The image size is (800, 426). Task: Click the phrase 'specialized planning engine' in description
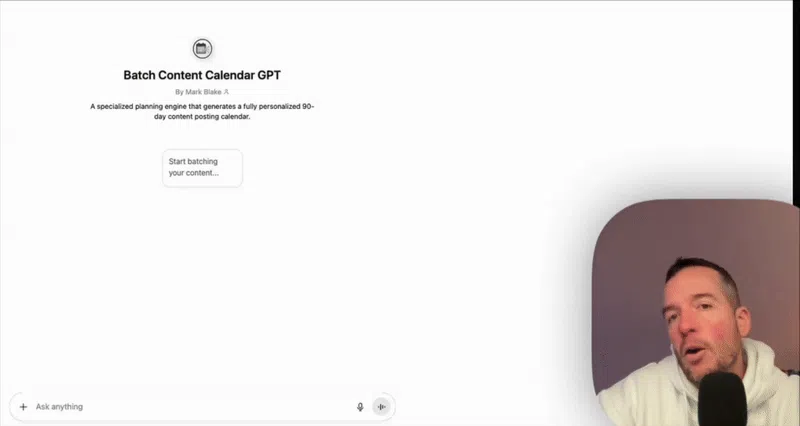point(141,107)
